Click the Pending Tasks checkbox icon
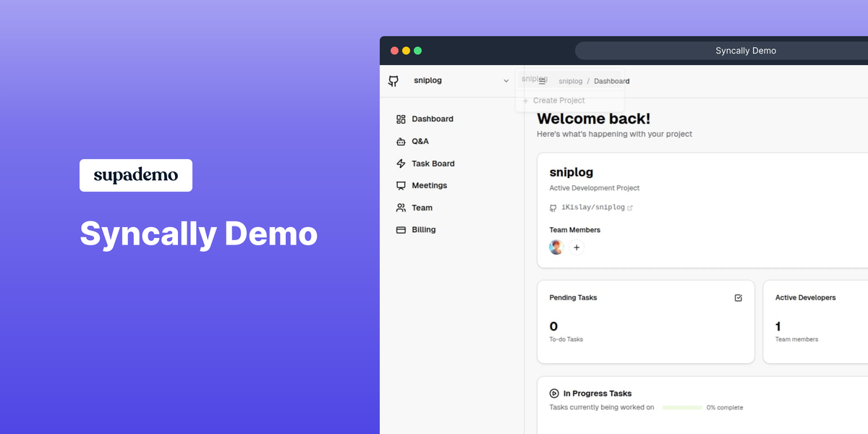The width and height of the screenshot is (868, 434). (738, 297)
